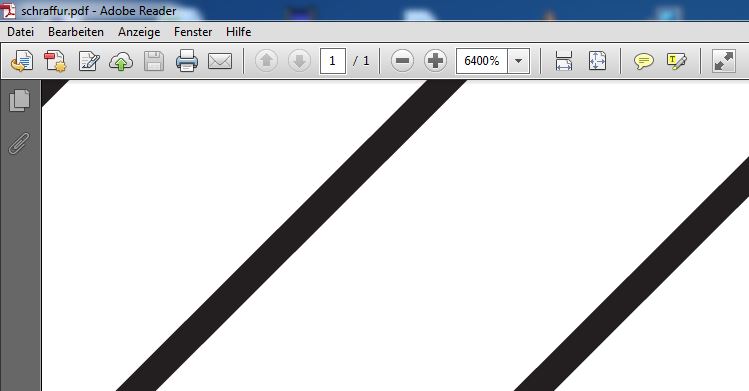This screenshot has width=749, height=391.
Task: Add a sticky note comment icon
Action: pyautogui.click(x=643, y=62)
